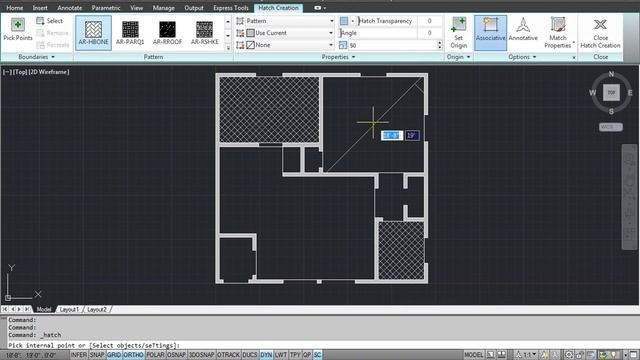Toggle LWT lineweight display
Viewport: 640px width, 360px height.
(x=281, y=355)
